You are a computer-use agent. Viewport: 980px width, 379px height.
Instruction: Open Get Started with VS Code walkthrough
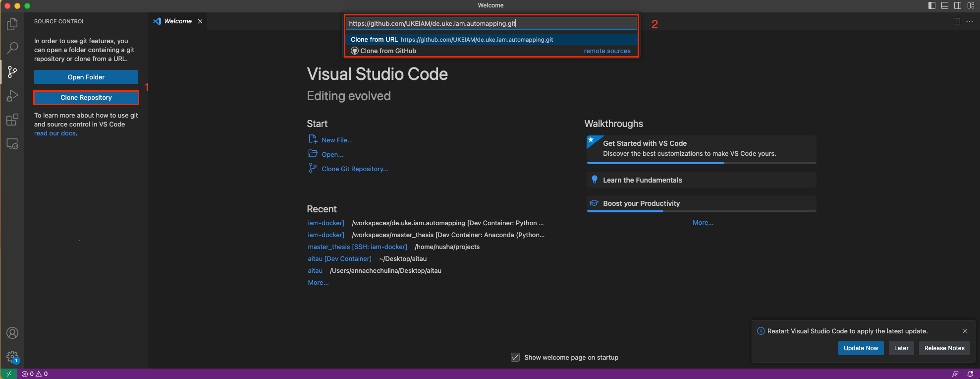click(701, 149)
